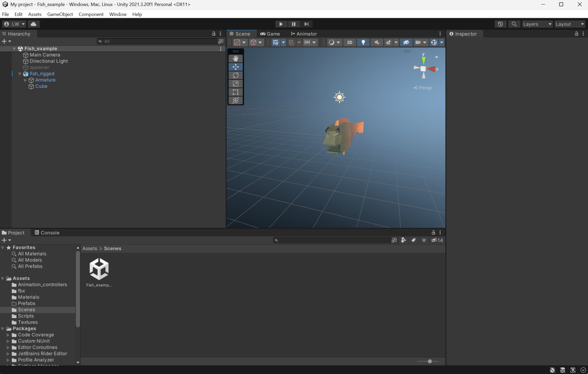Screen dimensions: 588x374
Task: Toggle Gizmos visibility button
Action: click(434, 42)
